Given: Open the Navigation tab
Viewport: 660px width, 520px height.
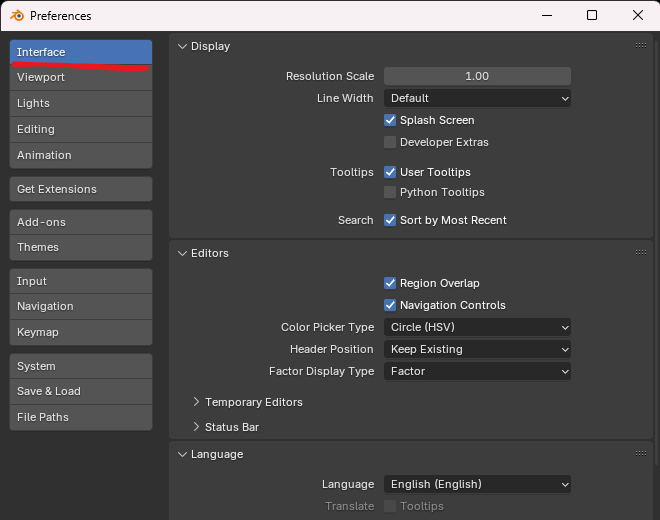Looking at the screenshot, I should [x=81, y=307].
